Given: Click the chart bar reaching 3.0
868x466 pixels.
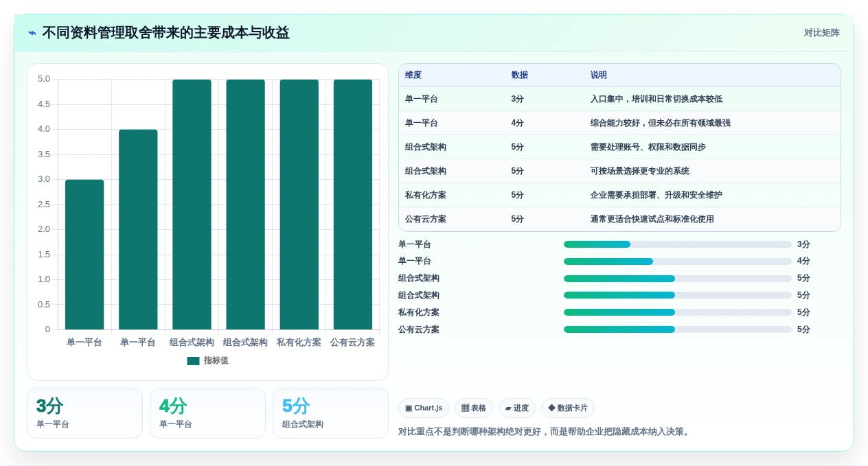Looking at the screenshot, I should [x=84, y=255].
